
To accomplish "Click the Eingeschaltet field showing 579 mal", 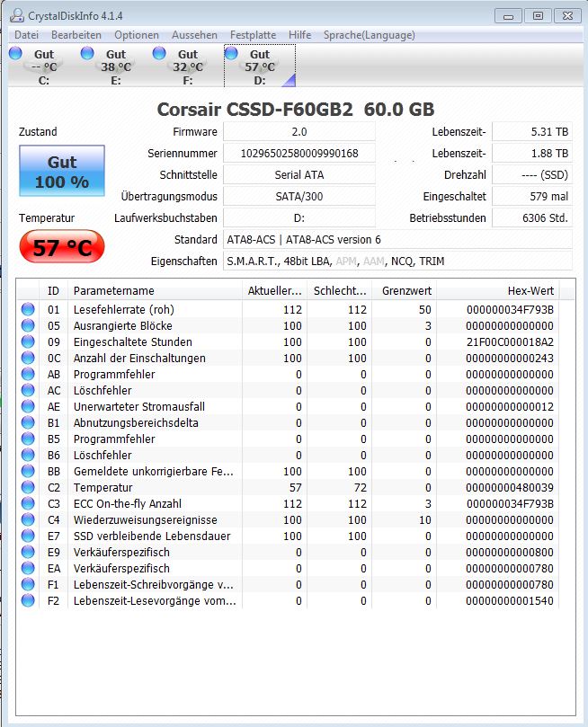I will point(532,197).
